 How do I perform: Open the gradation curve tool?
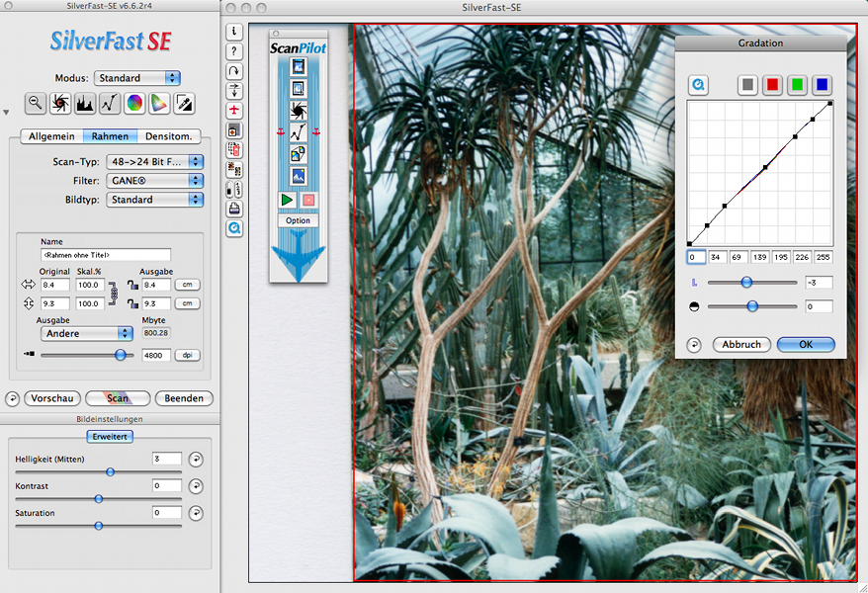[x=110, y=103]
